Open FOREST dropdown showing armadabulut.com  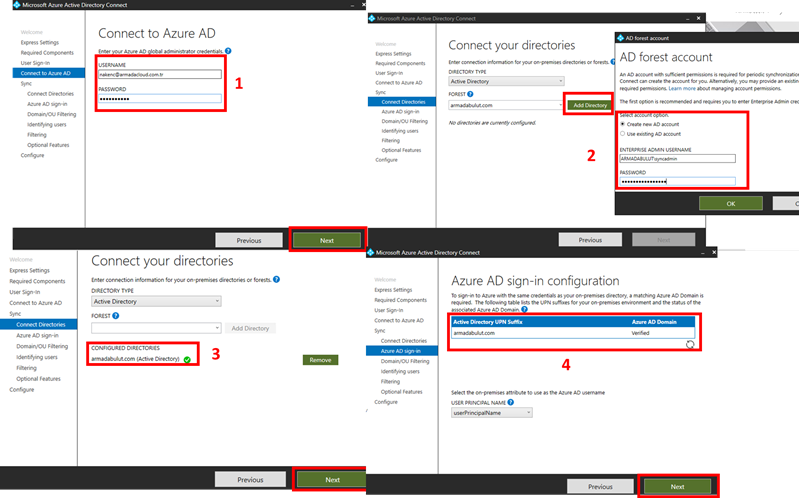click(x=505, y=105)
